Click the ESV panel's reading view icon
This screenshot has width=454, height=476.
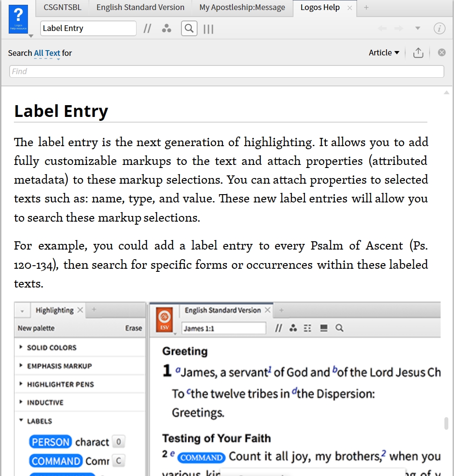324,328
